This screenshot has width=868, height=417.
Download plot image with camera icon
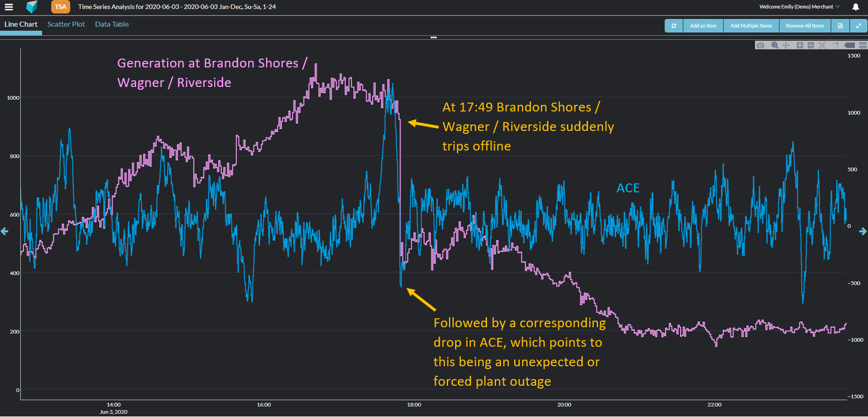coord(760,45)
